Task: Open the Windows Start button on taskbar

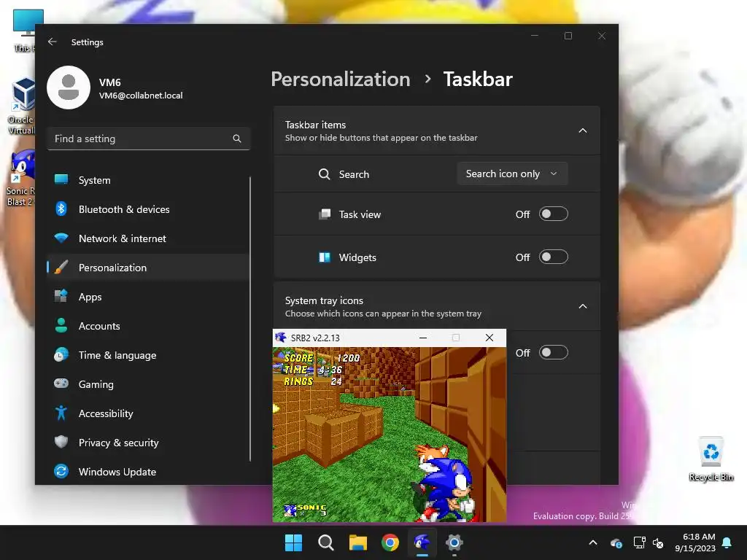Action: click(x=293, y=542)
